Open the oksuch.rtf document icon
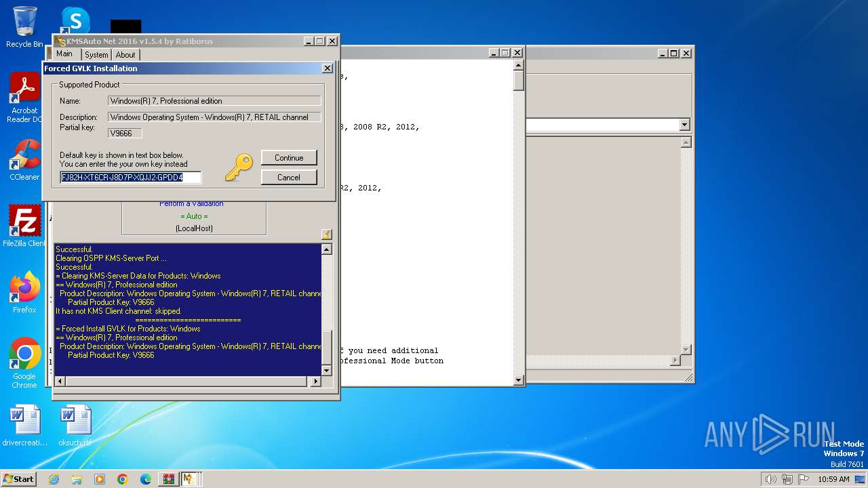The height and width of the screenshot is (488, 868). coord(75,426)
